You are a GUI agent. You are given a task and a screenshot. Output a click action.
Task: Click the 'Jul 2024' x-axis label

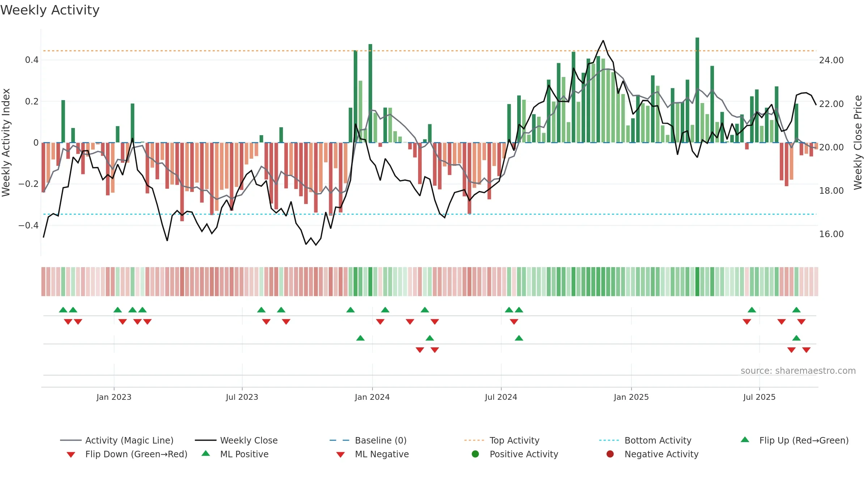click(x=501, y=397)
